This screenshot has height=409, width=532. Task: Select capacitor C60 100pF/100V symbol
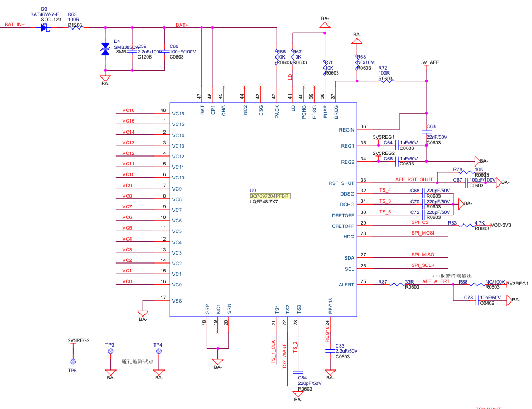point(164,52)
